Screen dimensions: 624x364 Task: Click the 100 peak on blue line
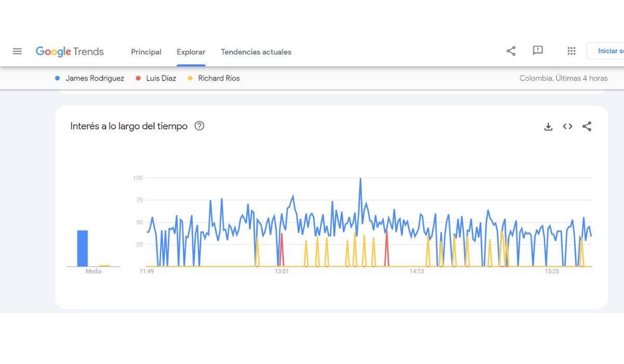click(x=360, y=179)
